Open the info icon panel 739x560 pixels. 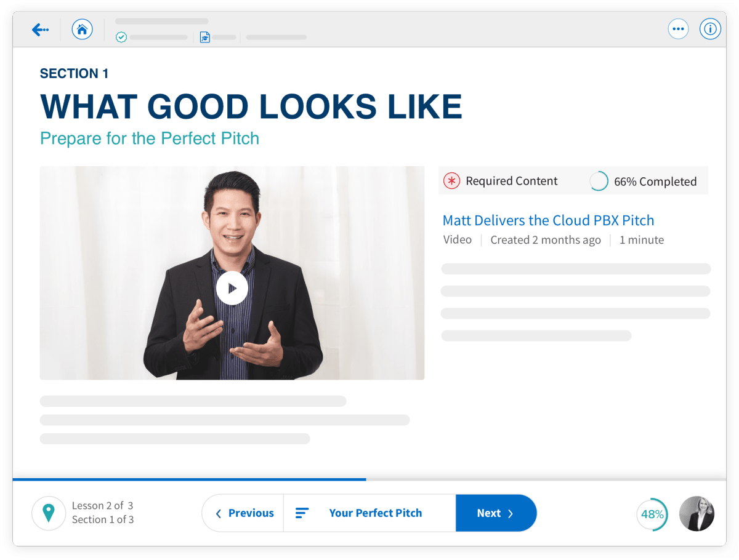coord(710,29)
